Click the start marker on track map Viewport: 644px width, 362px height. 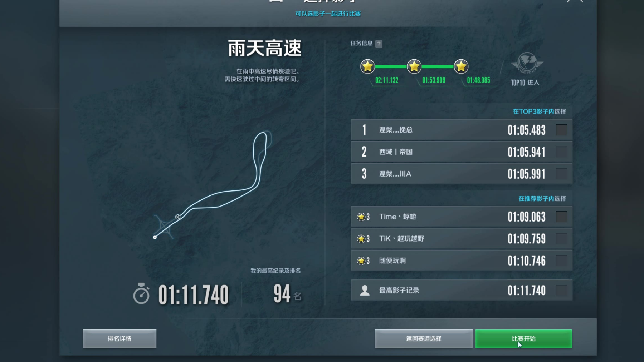[155, 237]
